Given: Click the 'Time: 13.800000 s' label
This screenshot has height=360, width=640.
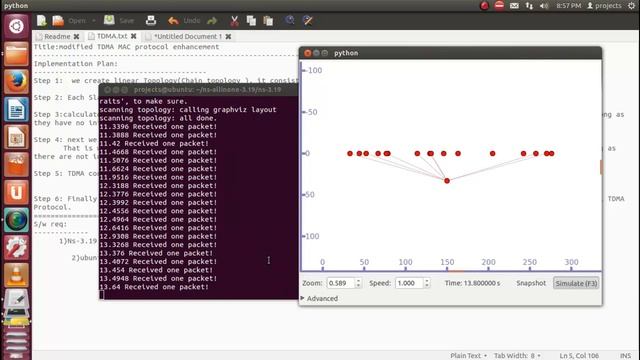Looking at the screenshot, I should pyautogui.click(x=472, y=283).
